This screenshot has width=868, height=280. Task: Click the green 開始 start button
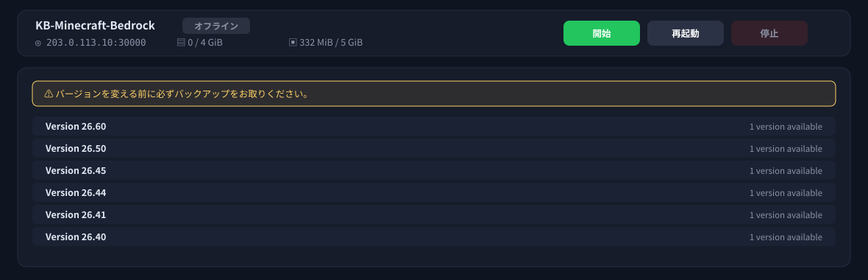click(601, 33)
